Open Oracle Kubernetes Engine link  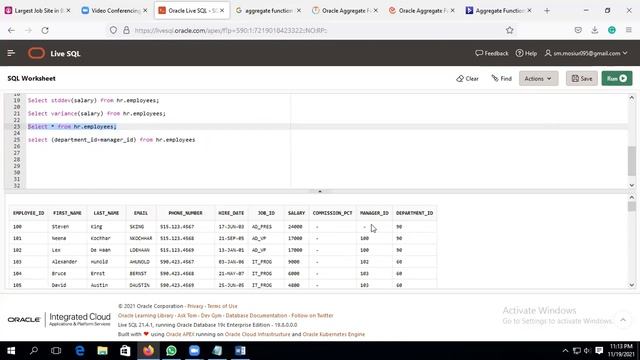[x=334, y=334]
